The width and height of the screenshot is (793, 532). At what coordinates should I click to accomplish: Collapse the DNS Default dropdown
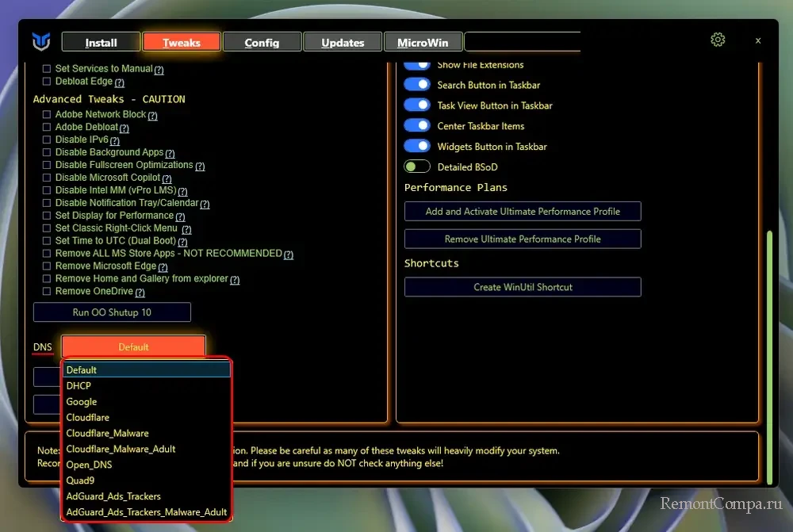[133, 347]
